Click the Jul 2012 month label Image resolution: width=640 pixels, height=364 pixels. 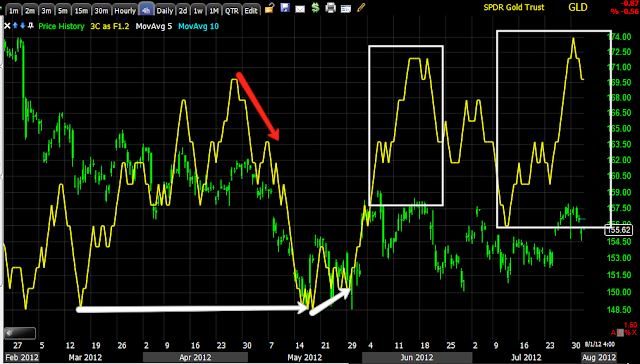[526, 357]
